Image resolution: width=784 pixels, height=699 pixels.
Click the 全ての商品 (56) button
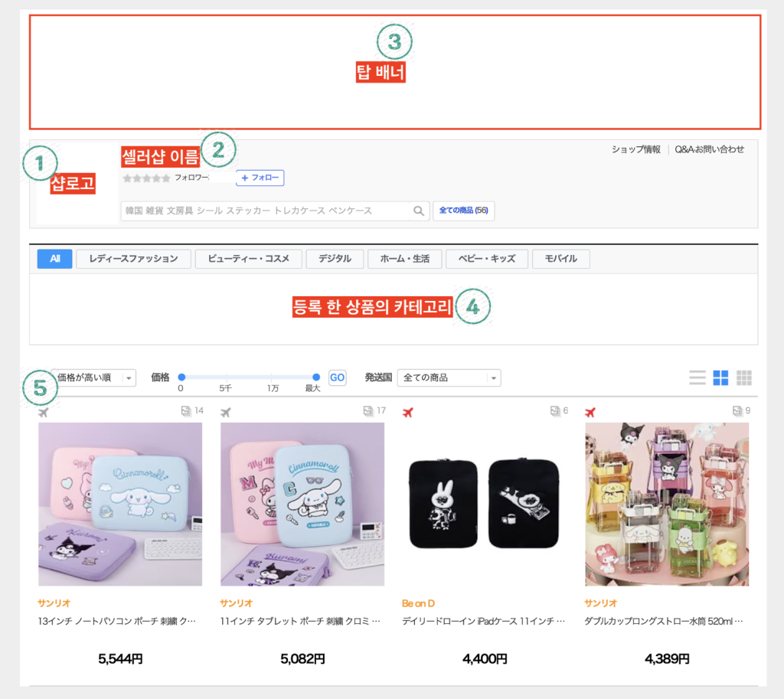pos(463,211)
